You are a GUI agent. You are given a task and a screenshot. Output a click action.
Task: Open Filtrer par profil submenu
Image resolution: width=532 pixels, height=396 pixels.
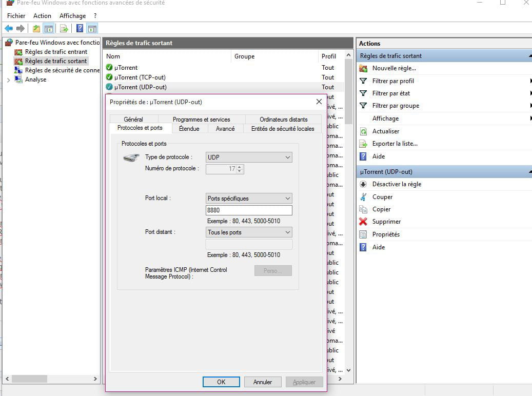coord(393,81)
